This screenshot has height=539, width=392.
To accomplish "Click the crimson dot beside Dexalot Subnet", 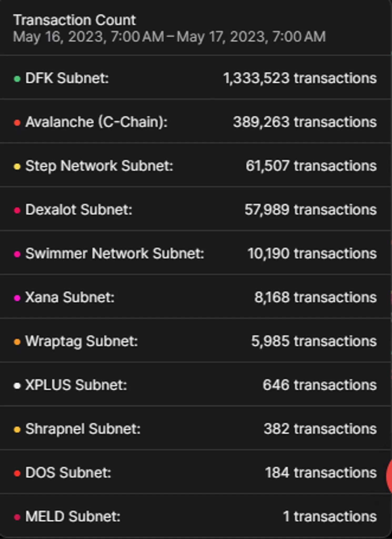I will point(17,210).
